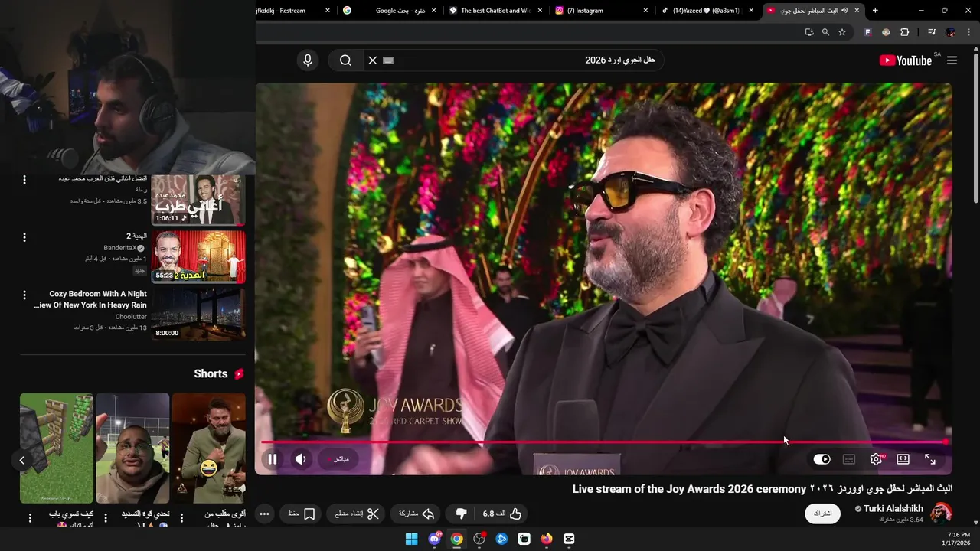The image size is (980, 551).
Task: Jump to live with the مباشر button
Action: pos(338,459)
